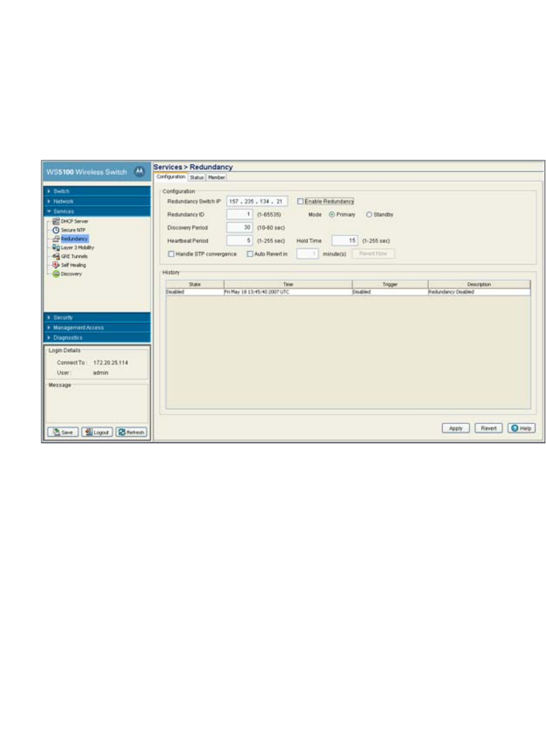Sort history by State column header
The height and width of the screenshot is (756, 546).
click(195, 284)
